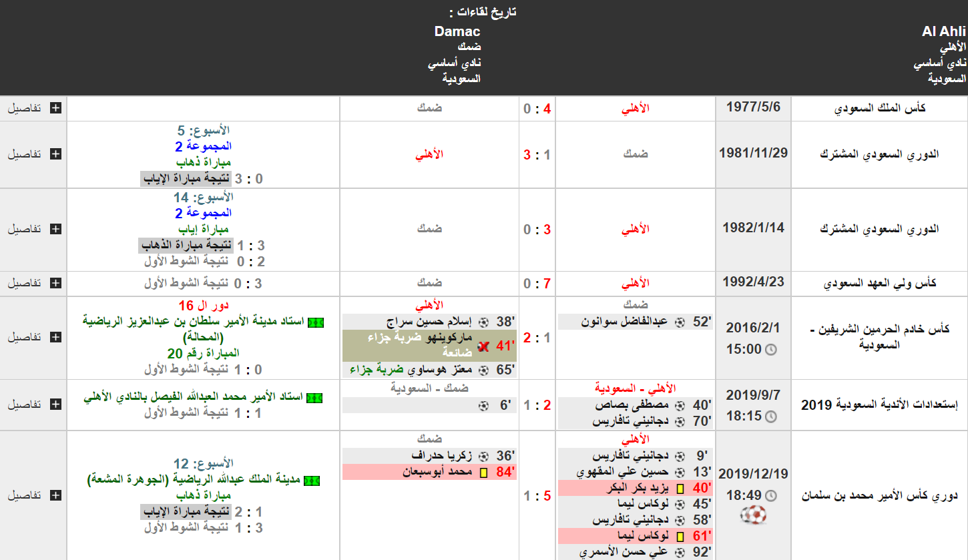
Task: Click the goal ball icon beside معتز هوساوي
Action: 483,370
